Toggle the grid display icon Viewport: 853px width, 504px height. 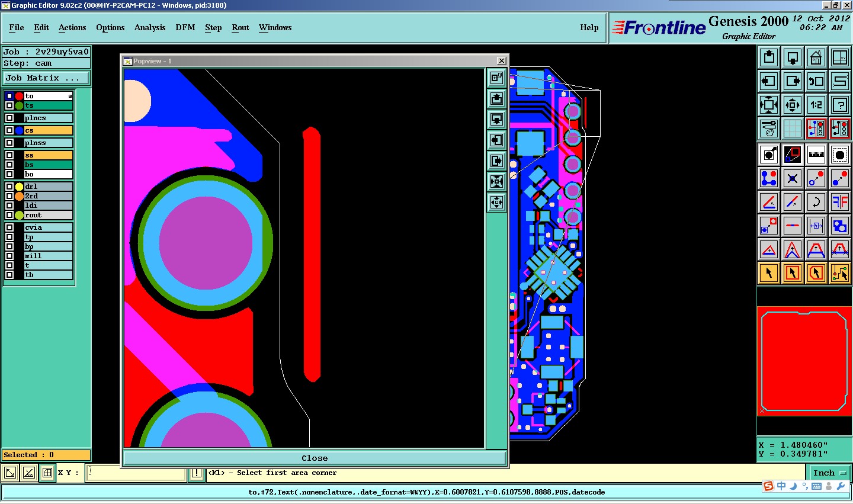pos(793,129)
